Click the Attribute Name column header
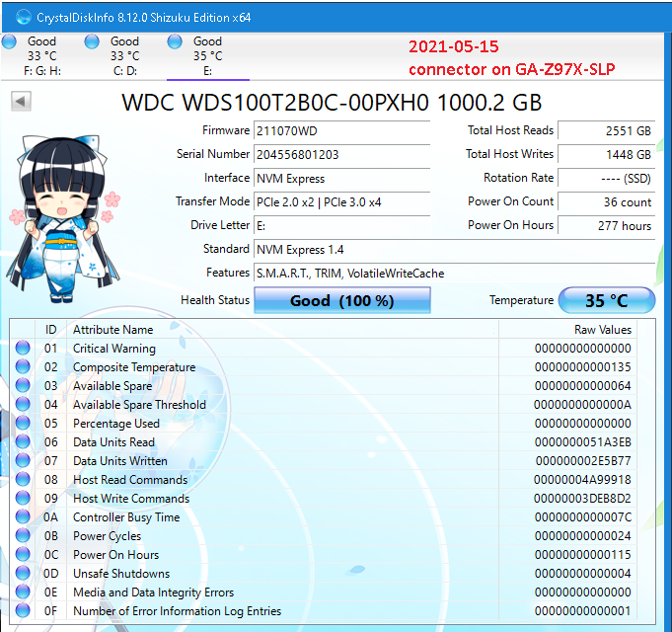This screenshot has height=632, width=672. [x=283, y=329]
